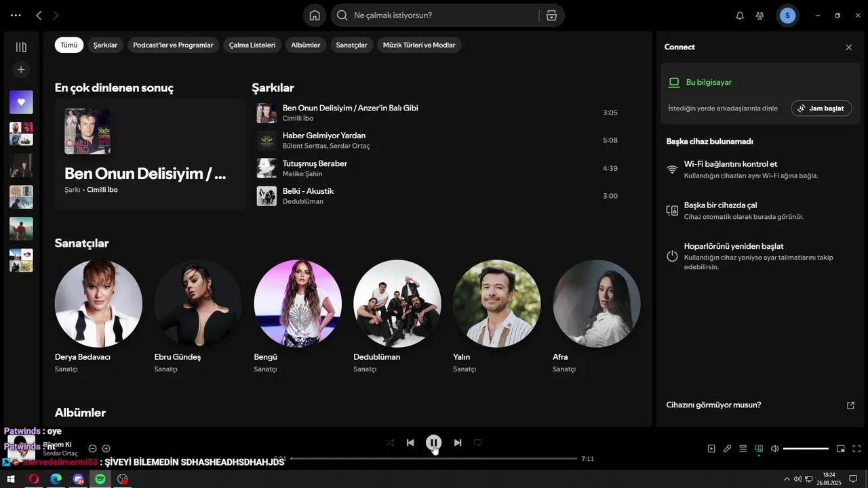868x488 pixels.
Task: Click the Melike Şahin artist link
Action: coord(302,174)
